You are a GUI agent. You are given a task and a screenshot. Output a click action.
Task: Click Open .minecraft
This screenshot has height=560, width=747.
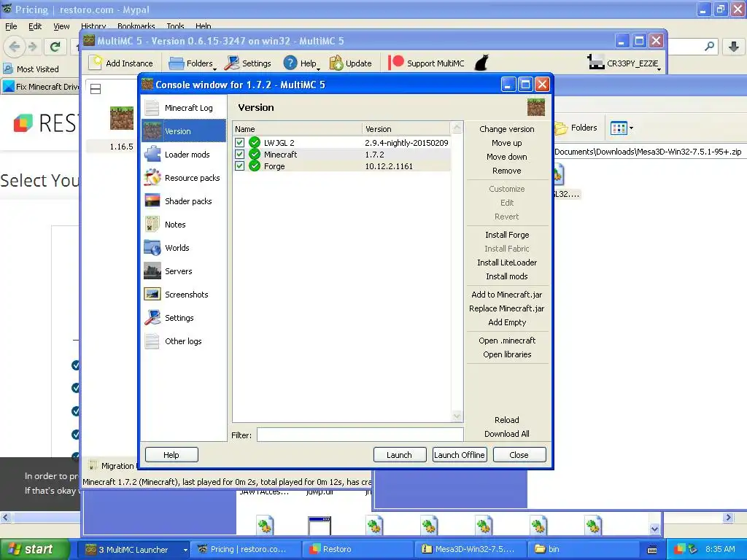click(x=507, y=341)
